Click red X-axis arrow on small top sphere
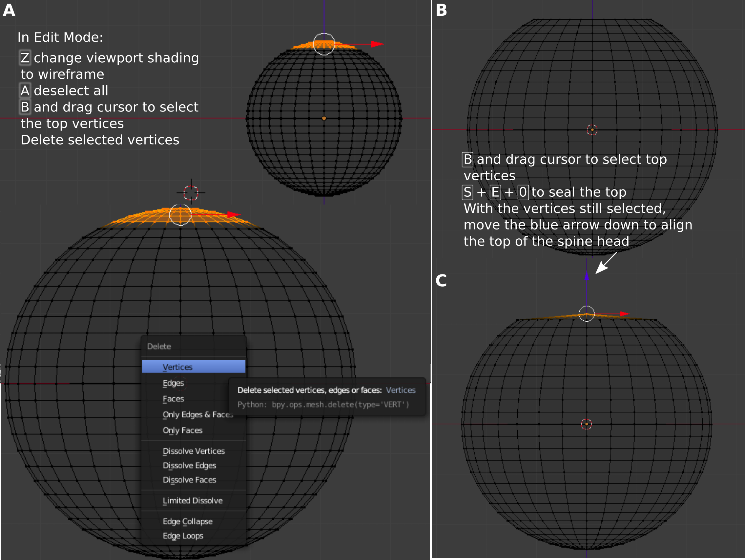The height and width of the screenshot is (560, 745). click(377, 44)
